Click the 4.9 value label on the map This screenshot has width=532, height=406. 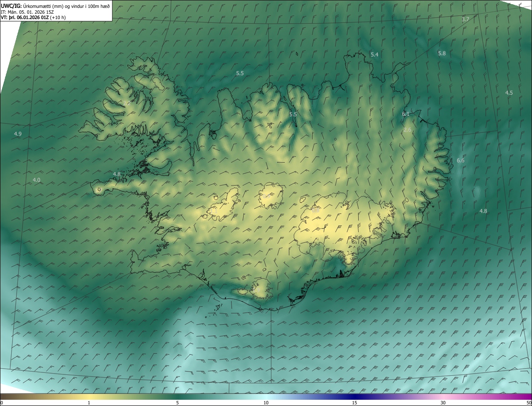tap(18, 134)
